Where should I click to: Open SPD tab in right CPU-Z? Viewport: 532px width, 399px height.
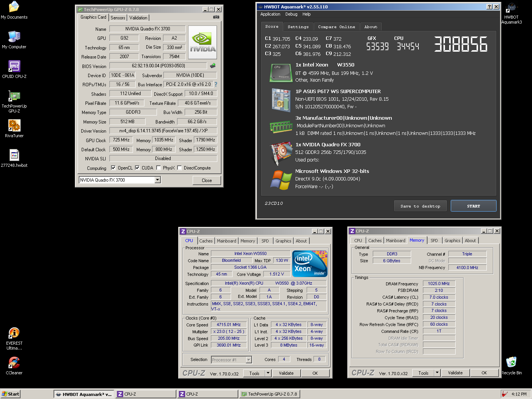[434, 241]
